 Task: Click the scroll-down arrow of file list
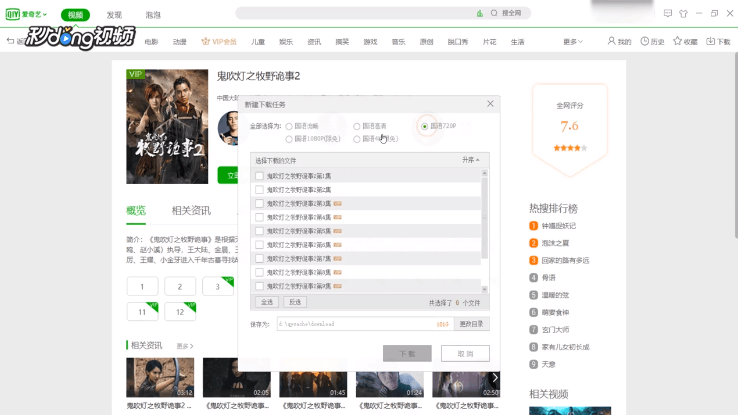(484, 289)
